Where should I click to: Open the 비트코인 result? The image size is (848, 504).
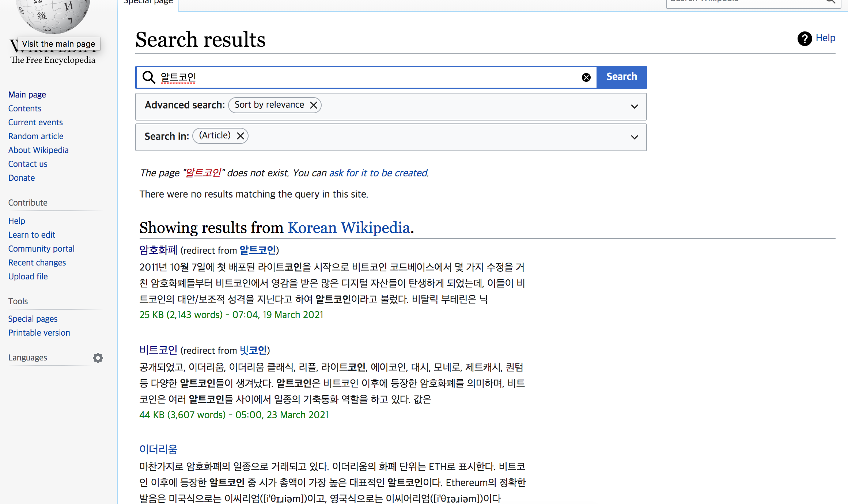[x=158, y=350]
